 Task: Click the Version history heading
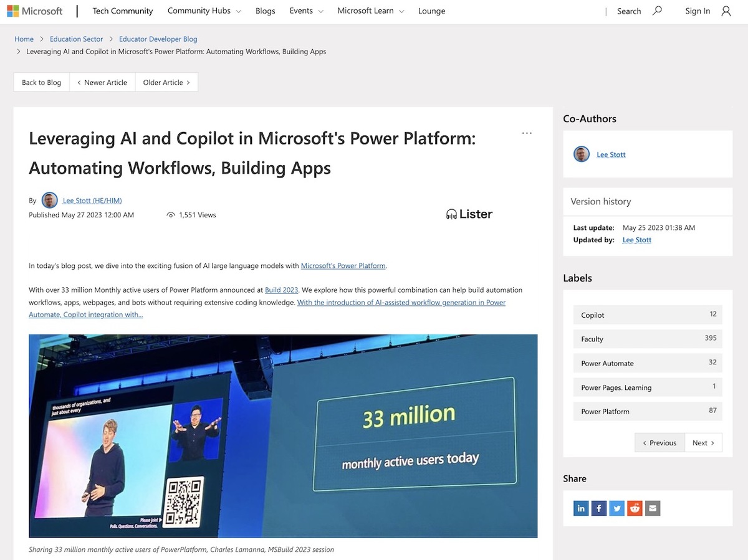(x=601, y=201)
